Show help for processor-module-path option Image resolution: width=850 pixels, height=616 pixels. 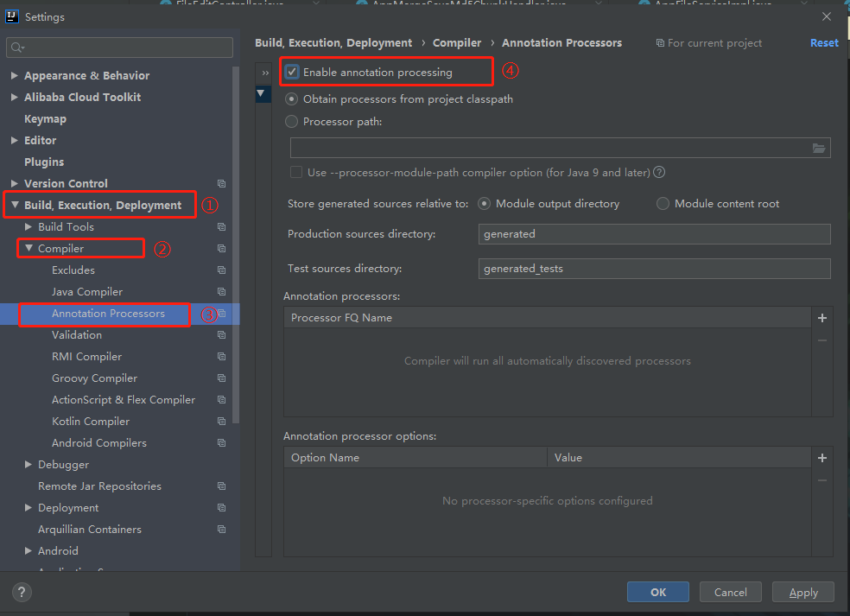[x=659, y=173]
